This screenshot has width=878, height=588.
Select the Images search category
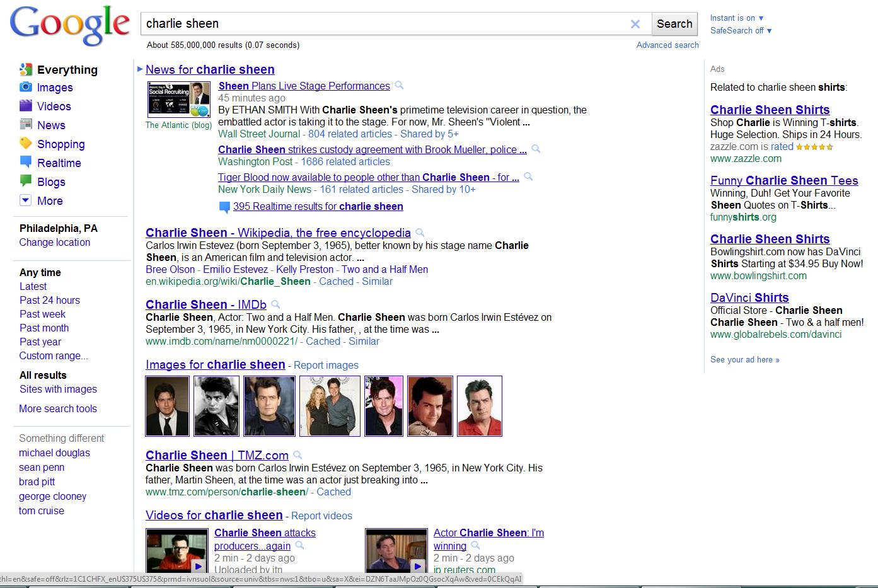(55, 88)
